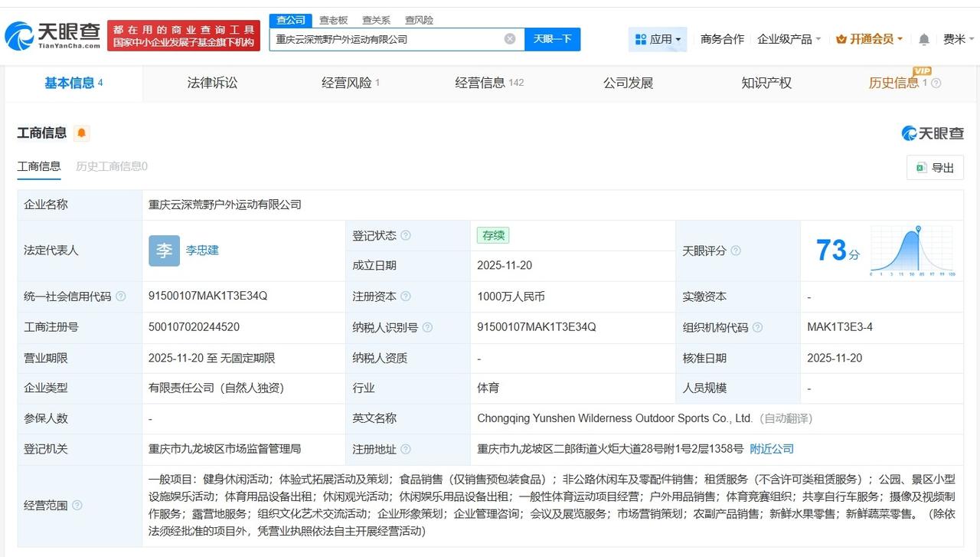Click organization code MAK1T3E3-4
This screenshot has height=557, width=980.
click(x=840, y=327)
